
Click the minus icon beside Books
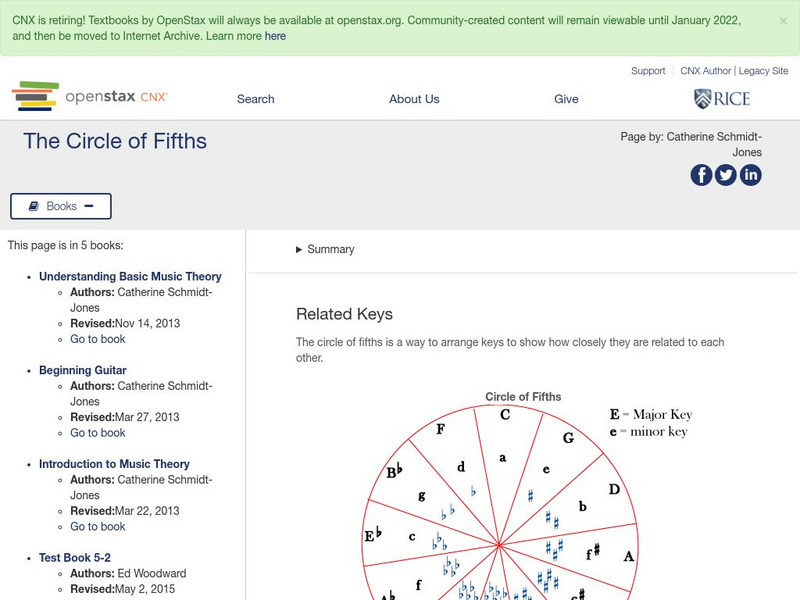88,206
